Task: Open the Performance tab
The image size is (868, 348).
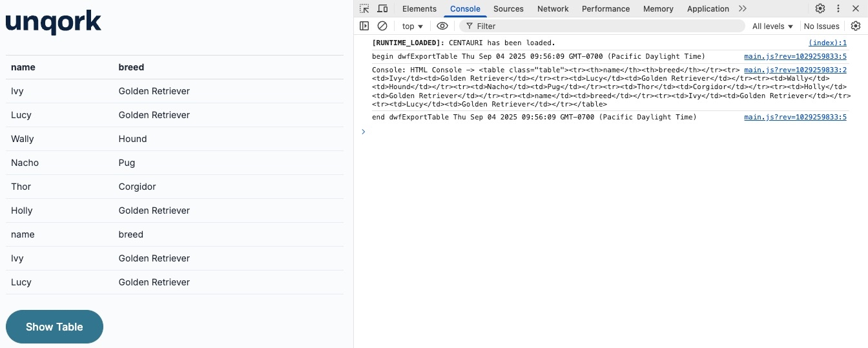Action: click(x=606, y=8)
